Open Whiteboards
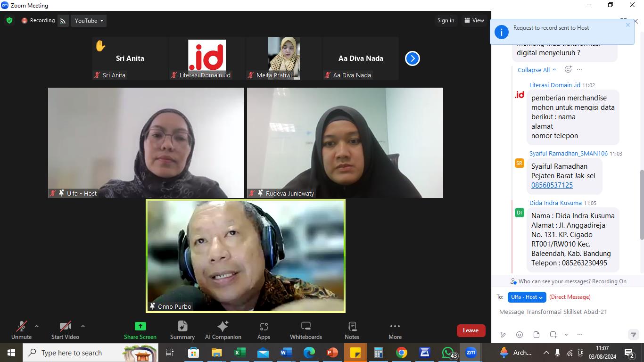The height and width of the screenshot is (362, 644). point(306,330)
